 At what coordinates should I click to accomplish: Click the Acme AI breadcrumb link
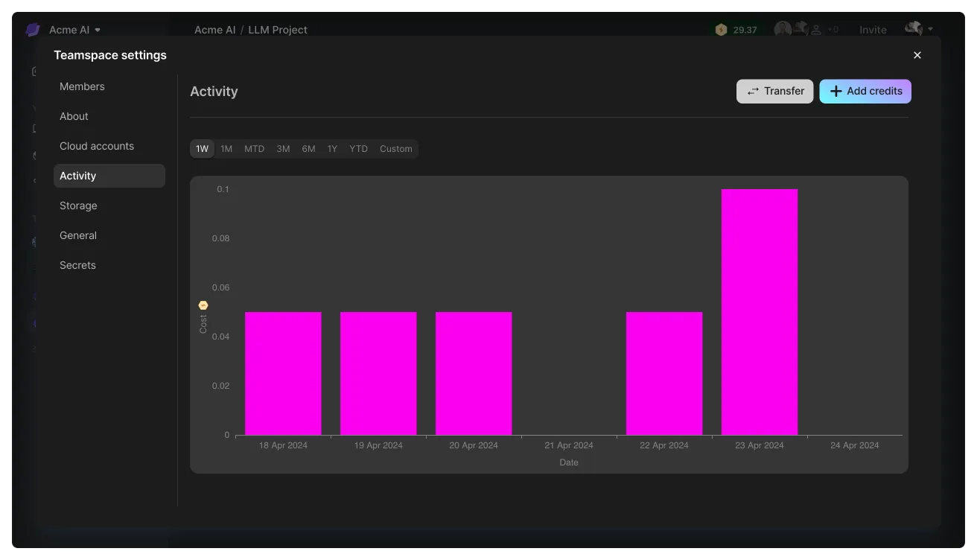[214, 30]
